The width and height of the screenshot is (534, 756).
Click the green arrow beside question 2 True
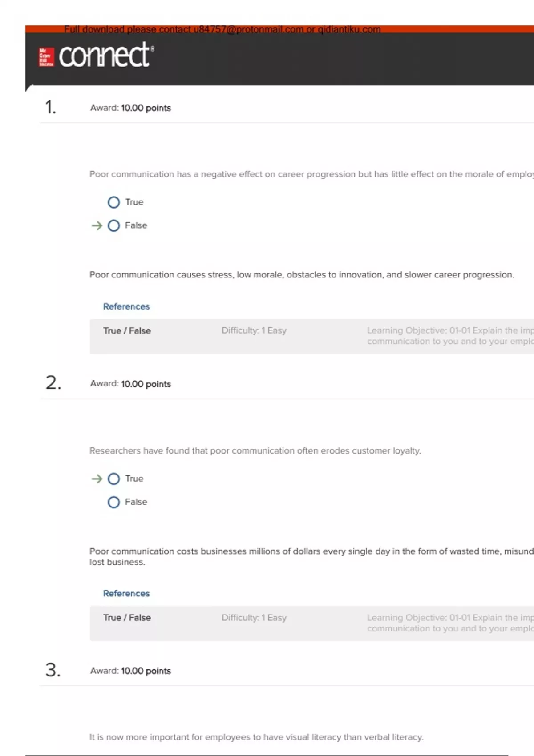coord(97,479)
